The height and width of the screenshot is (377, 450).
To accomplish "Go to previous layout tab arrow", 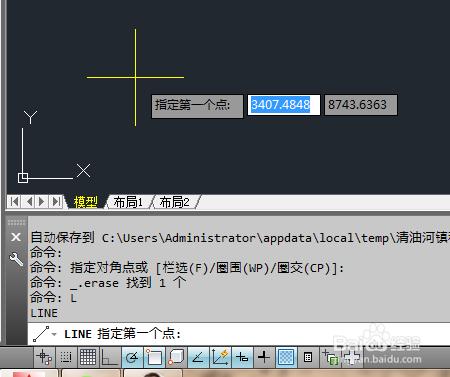I will pos(29,202).
